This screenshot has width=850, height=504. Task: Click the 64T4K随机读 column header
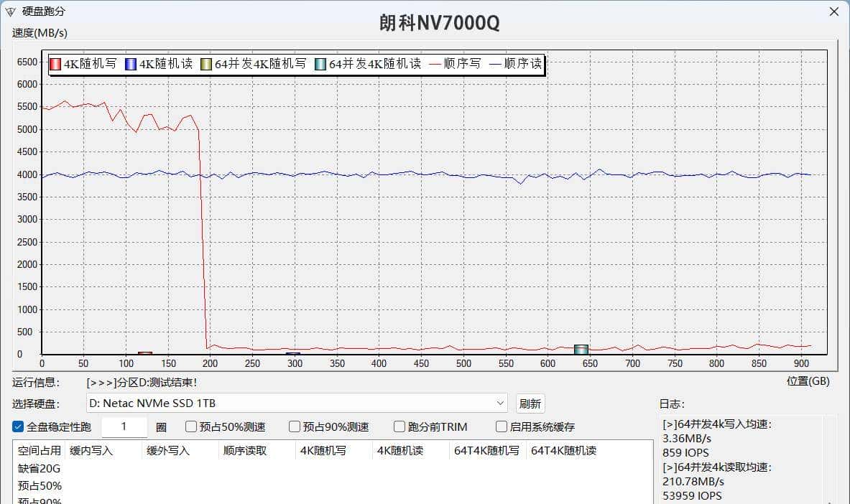(563, 451)
